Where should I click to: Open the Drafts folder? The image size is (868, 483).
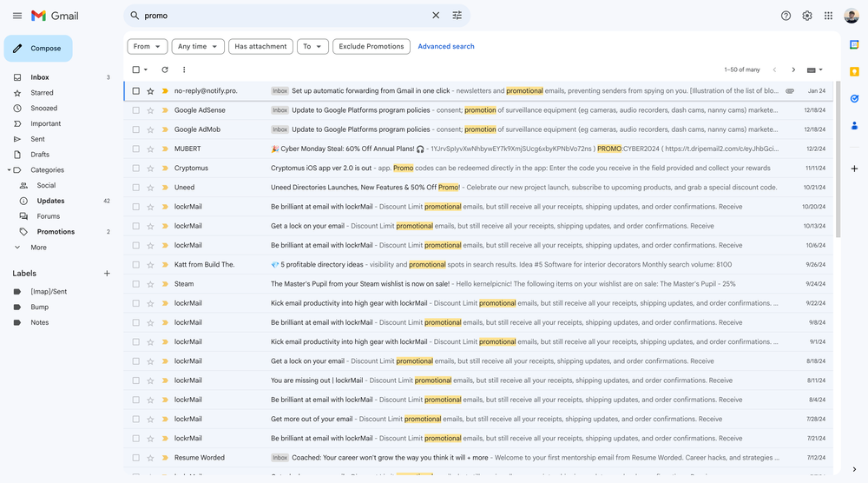click(40, 155)
